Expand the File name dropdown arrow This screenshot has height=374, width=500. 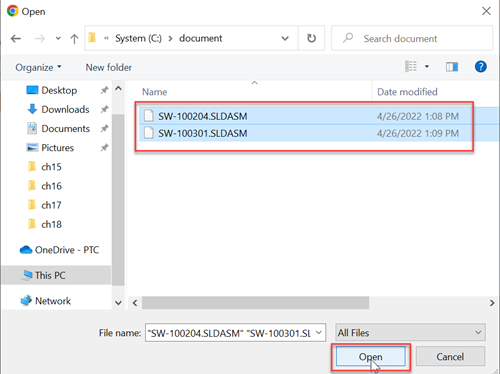[319, 333]
